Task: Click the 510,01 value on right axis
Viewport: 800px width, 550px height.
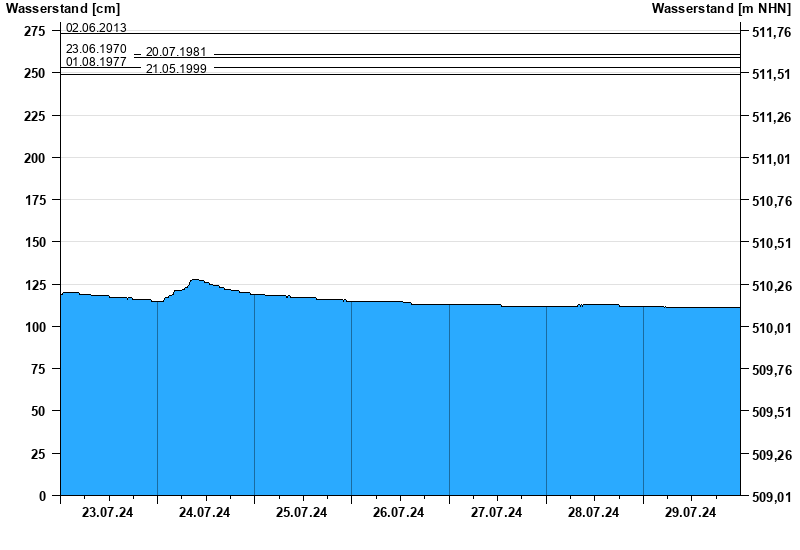Action: (770, 328)
